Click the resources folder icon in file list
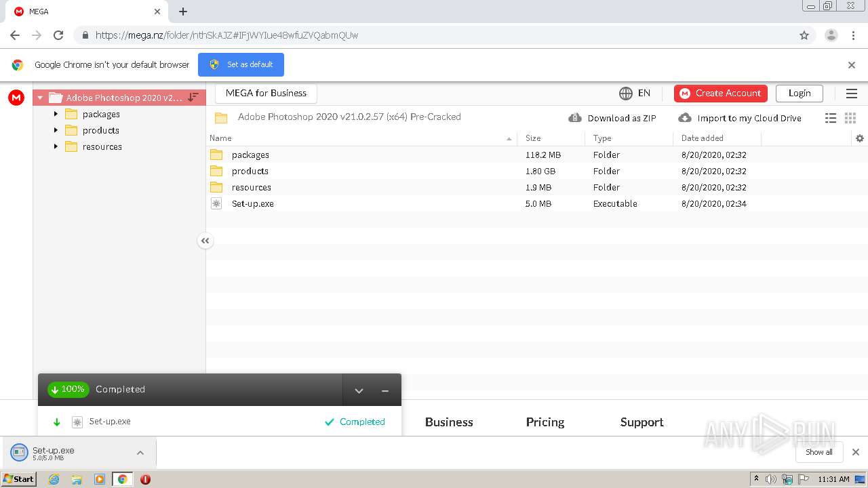This screenshot has height=488, width=868. click(216, 187)
